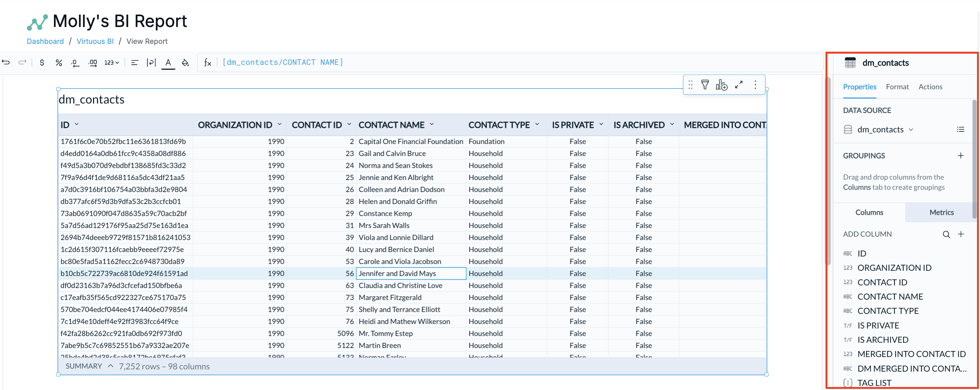The image size is (980, 390).
Task: Select CONTACT NAME in the column list
Action: point(890,297)
